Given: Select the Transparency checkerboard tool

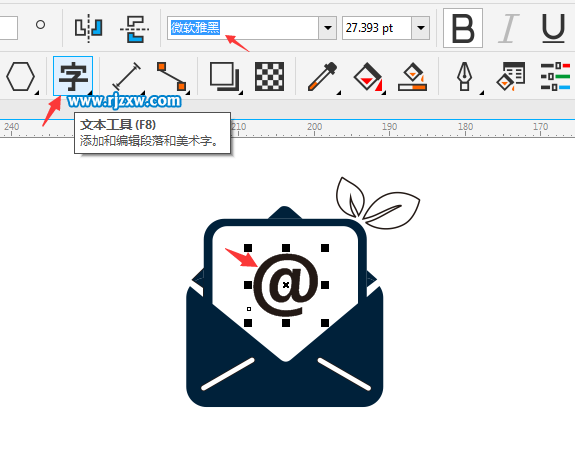Looking at the screenshot, I should click(270, 76).
